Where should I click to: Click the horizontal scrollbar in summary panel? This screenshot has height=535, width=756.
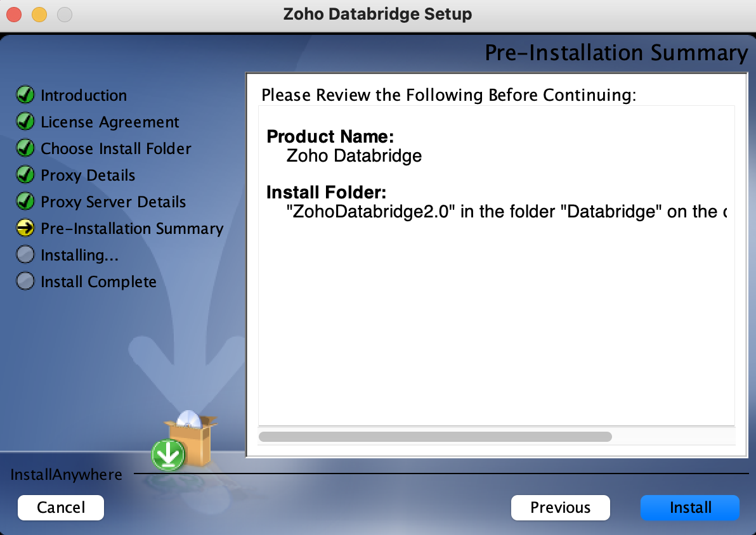click(435, 437)
